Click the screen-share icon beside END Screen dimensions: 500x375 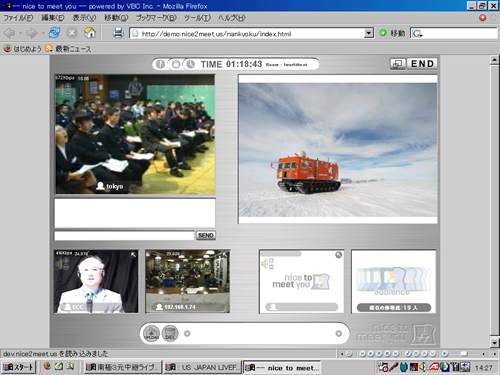[x=398, y=64]
